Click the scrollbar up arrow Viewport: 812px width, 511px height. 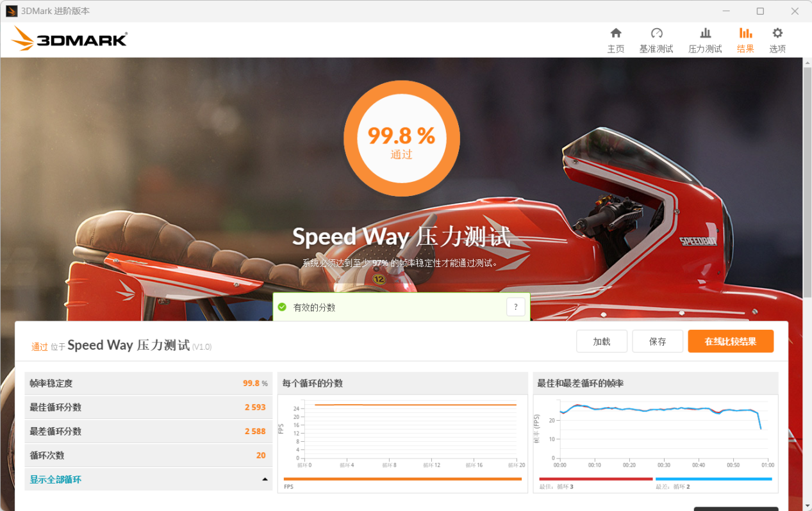pos(807,61)
